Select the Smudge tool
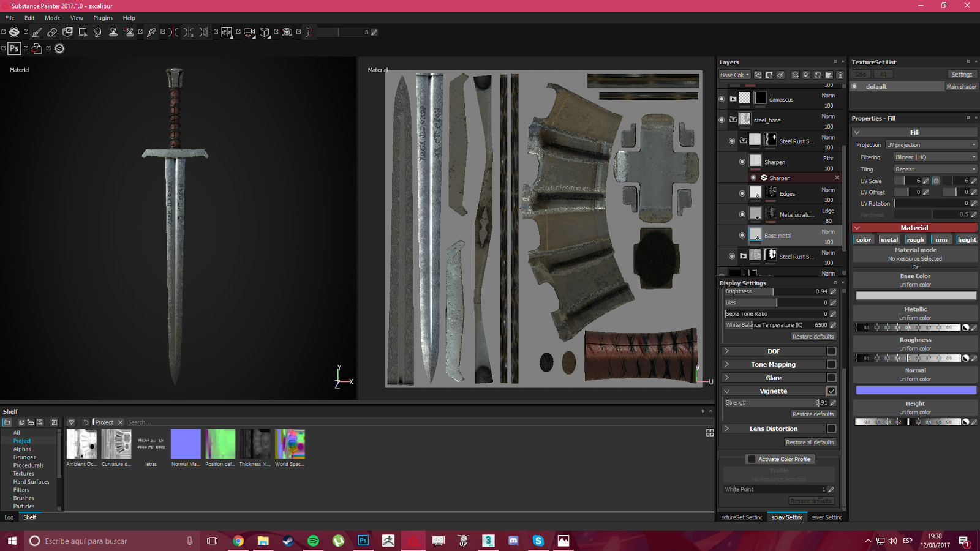The height and width of the screenshot is (551, 980). click(98, 32)
